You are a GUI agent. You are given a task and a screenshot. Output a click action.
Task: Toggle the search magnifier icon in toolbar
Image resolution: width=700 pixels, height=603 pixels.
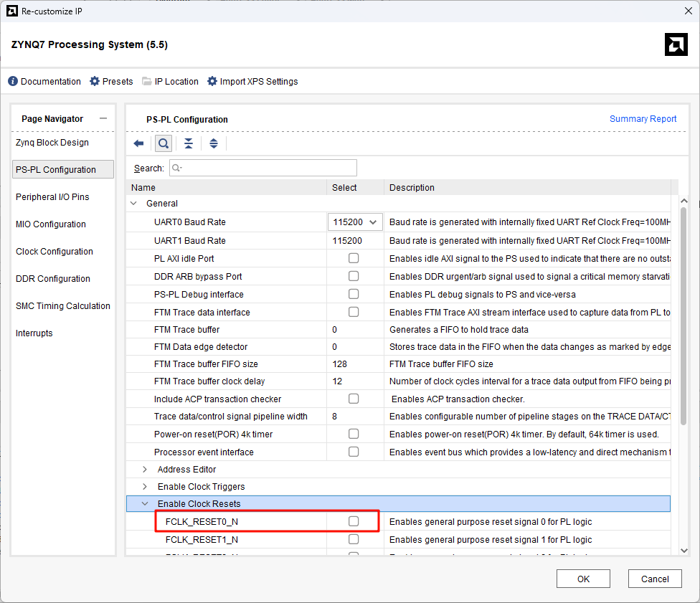pos(164,143)
